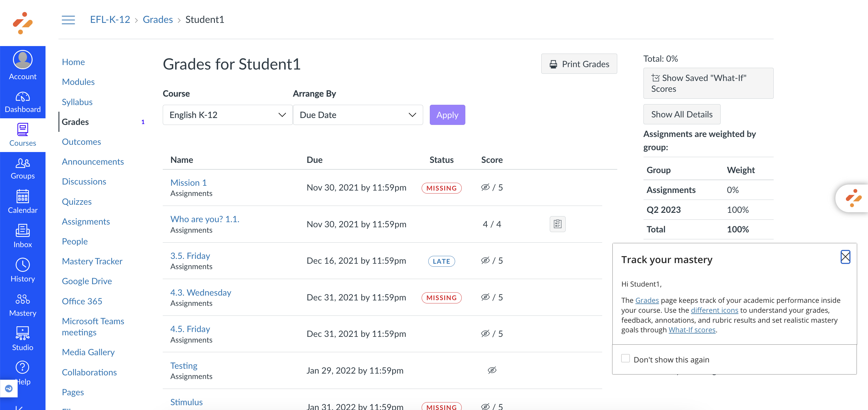The height and width of the screenshot is (410, 868).
Task: Check the Don't show this again box
Action: tap(625, 359)
